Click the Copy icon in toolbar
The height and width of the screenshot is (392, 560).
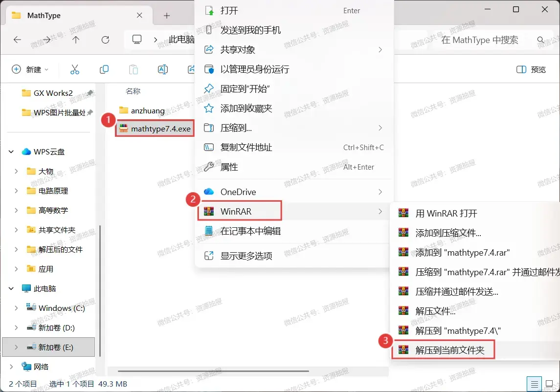click(x=104, y=69)
